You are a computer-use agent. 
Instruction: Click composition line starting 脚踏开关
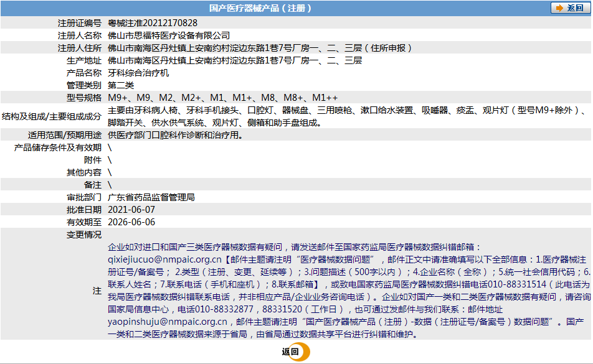tap(214, 123)
